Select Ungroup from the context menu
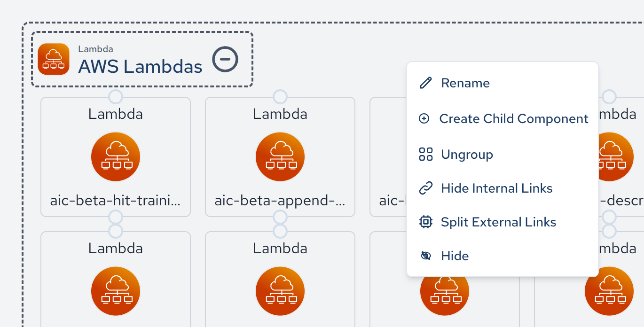 coord(467,155)
